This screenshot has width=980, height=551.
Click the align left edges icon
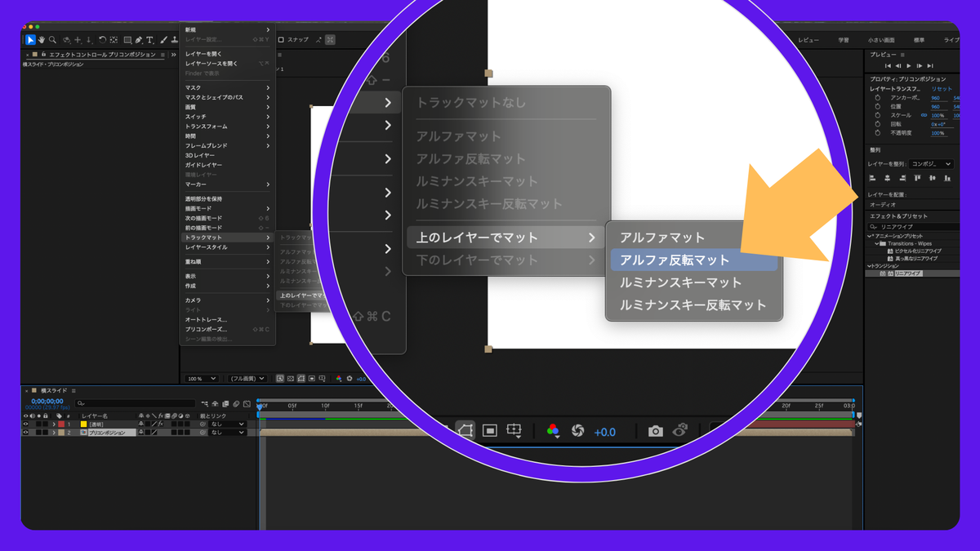click(x=872, y=178)
